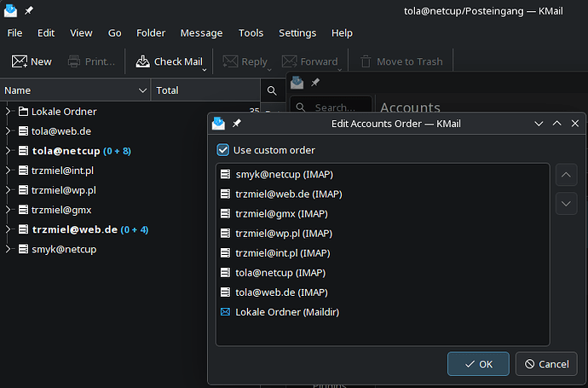
Task: Confirm account order with OK button
Action: pos(478,363)
